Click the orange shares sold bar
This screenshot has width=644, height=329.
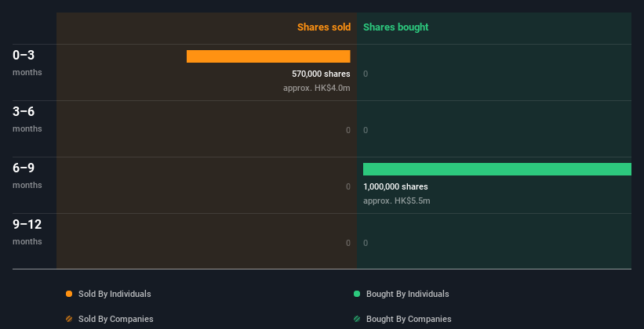coord(268,56)
